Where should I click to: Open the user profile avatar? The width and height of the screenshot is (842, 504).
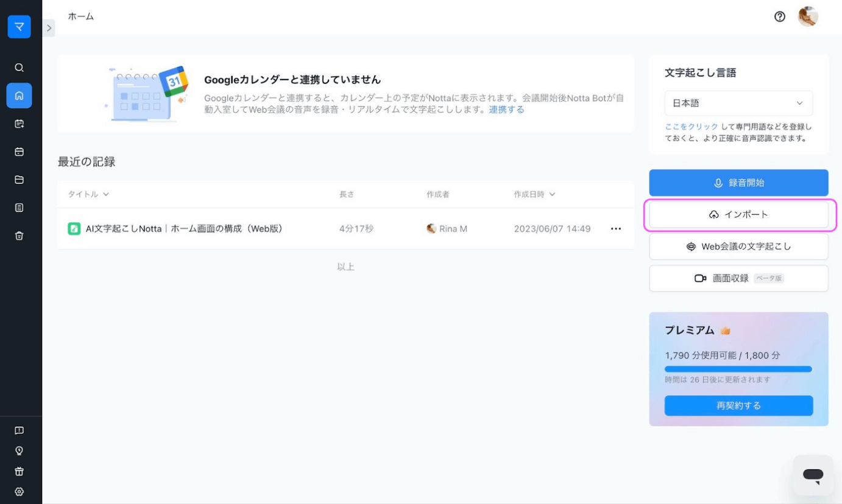tap(808, 16)
